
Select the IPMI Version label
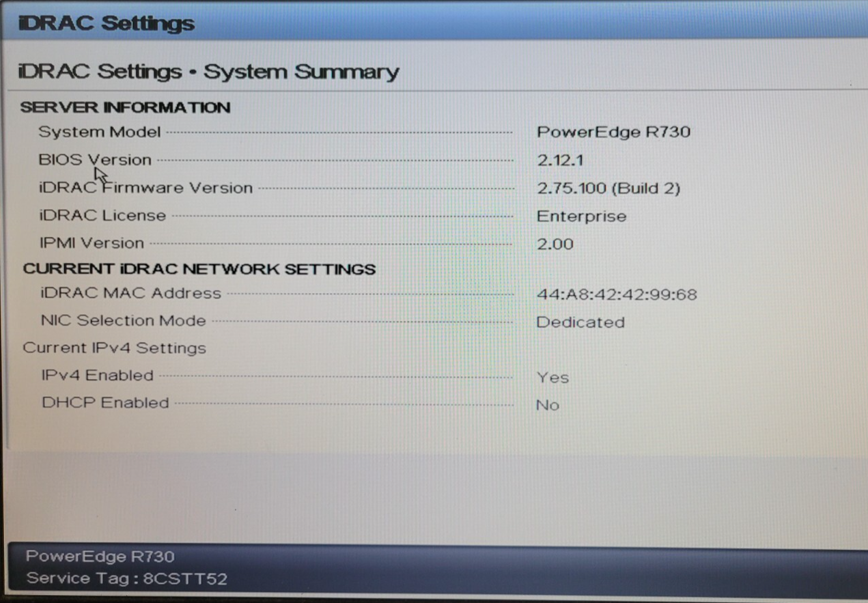coord(92,243)
